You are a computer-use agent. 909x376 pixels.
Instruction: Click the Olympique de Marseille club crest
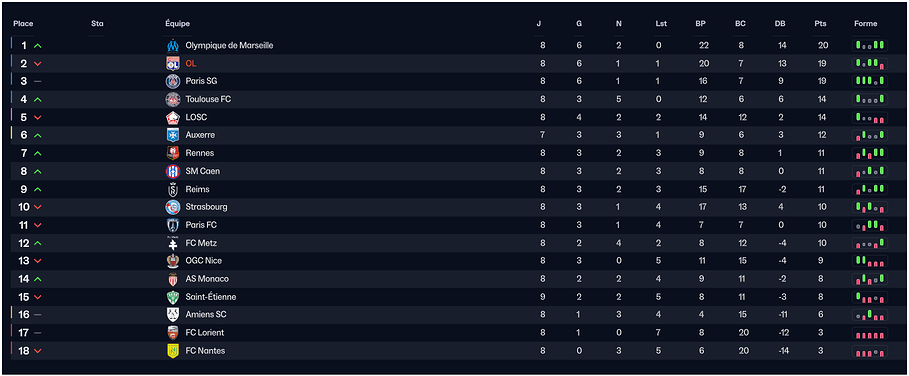coord(173,45)
